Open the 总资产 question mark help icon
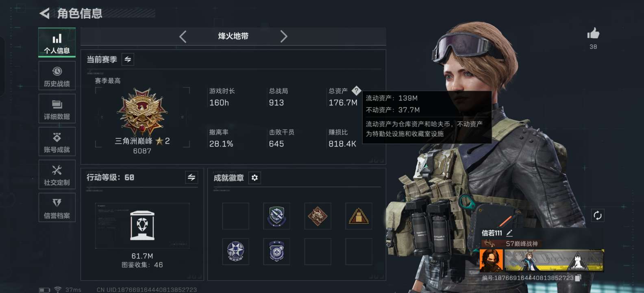This screenshot has height=293, width=644. 356,91
